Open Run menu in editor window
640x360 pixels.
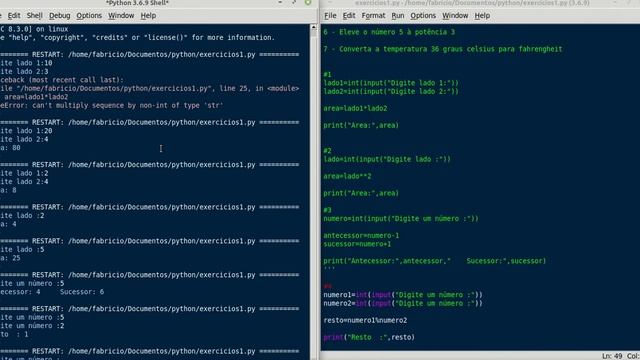[x=398, y=16]
